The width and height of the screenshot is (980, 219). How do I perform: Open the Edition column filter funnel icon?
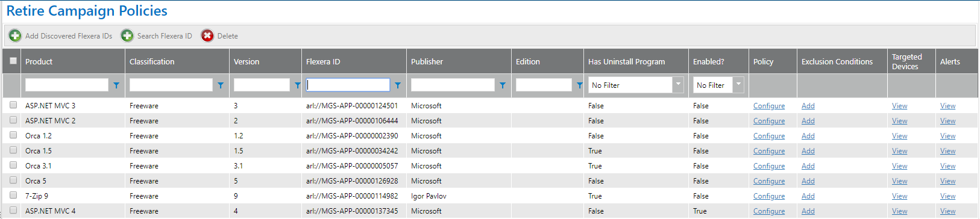pyautogui.click(x=579, y=85)
